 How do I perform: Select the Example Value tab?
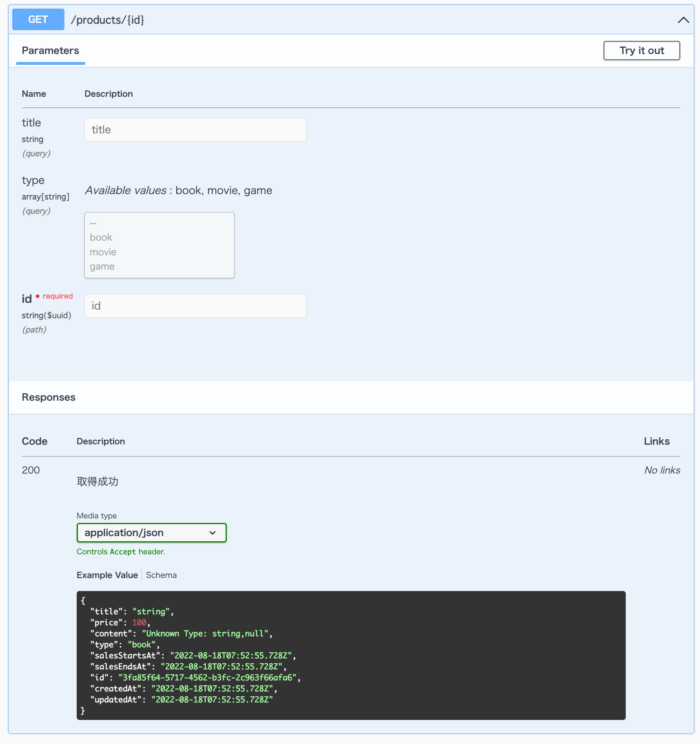point(107,575)
